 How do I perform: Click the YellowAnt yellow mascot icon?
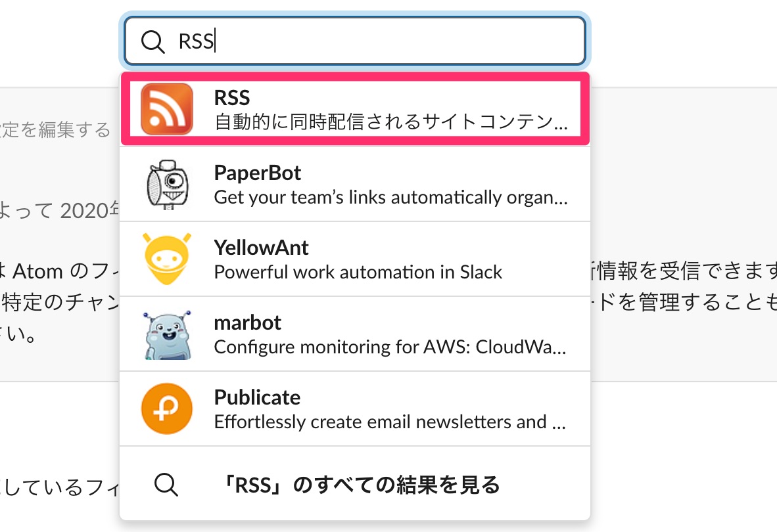[167, 259]
